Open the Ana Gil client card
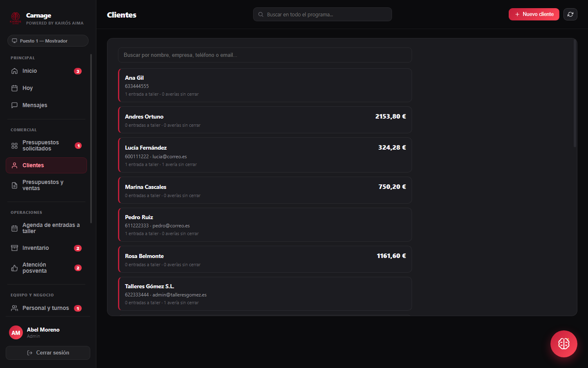The height and width of the screenshot is (368, 588). [x=265, y=85]
